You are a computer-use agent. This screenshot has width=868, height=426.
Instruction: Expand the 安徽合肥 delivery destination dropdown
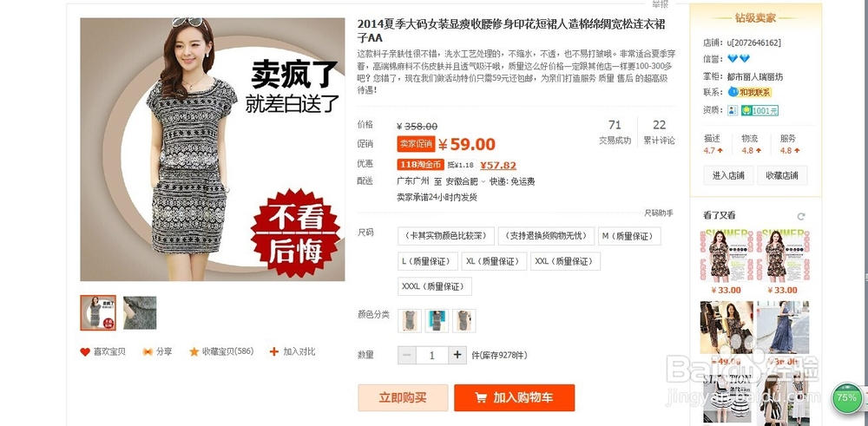click(483, 181)
